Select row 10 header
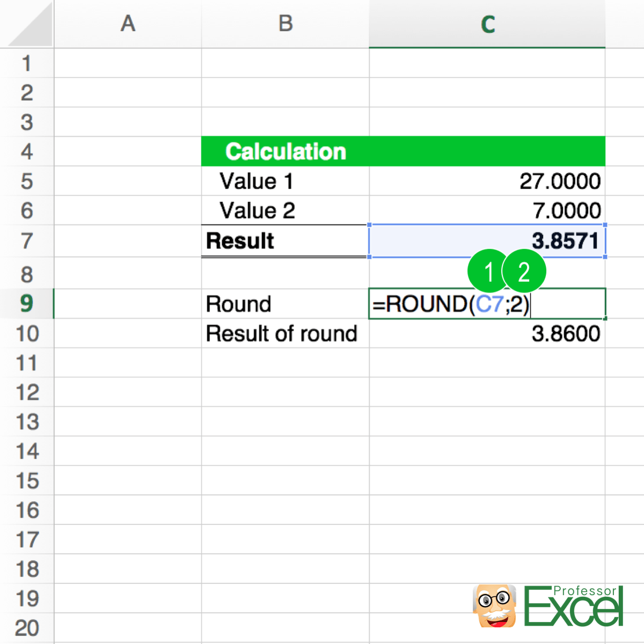The image size is (644, 644). 27,333
